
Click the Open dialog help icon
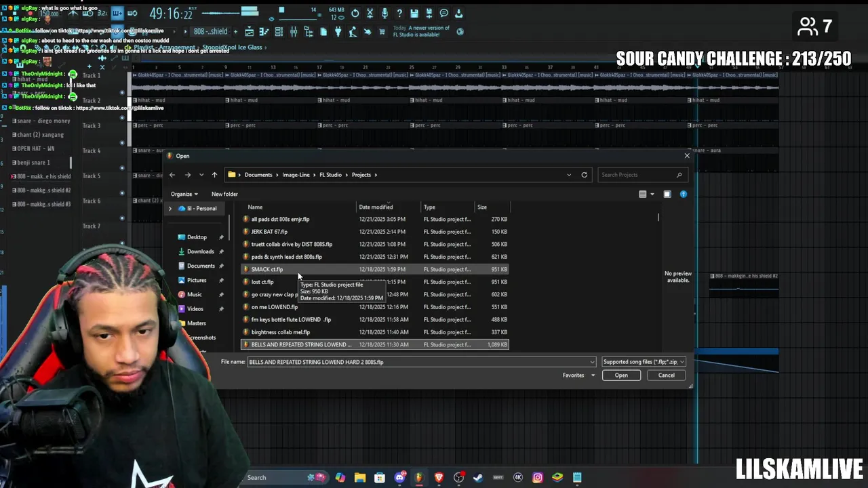tap(683, 194)
